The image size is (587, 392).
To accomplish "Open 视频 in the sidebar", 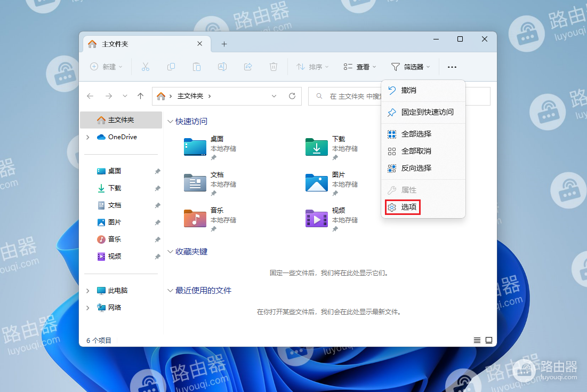I will click(x=115, y=256).
